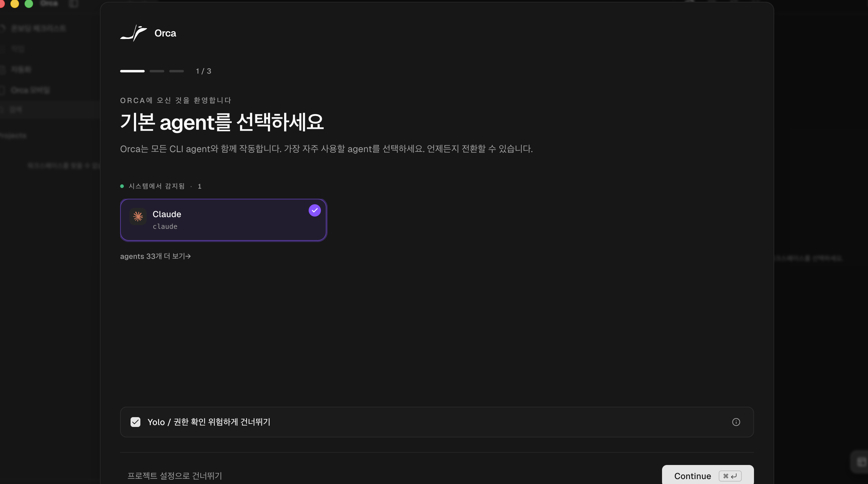Open 'agents 33개 더 보기' link

coord(155,256)
